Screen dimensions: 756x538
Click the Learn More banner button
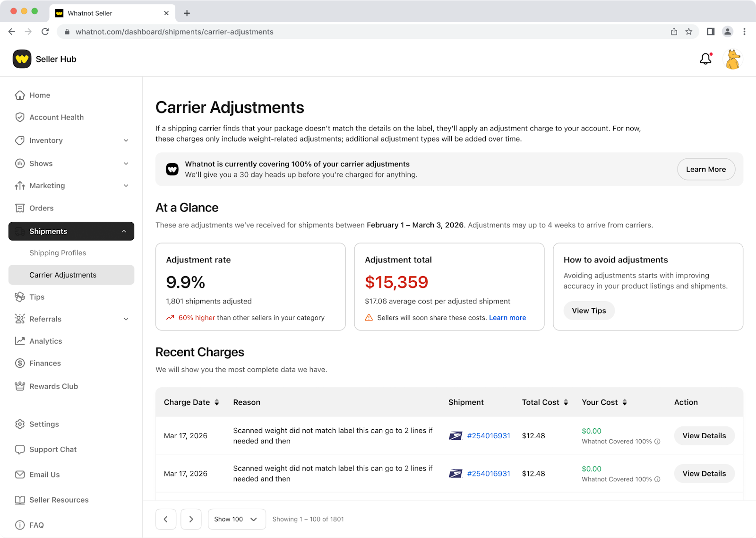pos(705,169)
